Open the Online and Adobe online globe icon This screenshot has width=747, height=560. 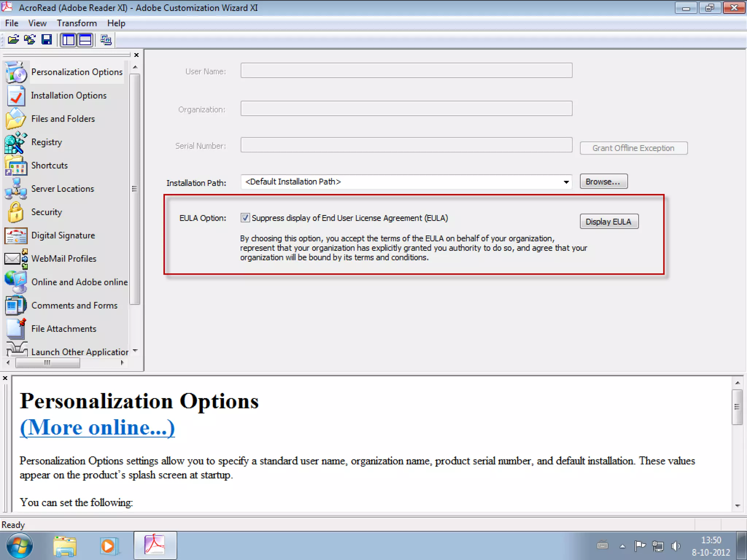[16, 282]
